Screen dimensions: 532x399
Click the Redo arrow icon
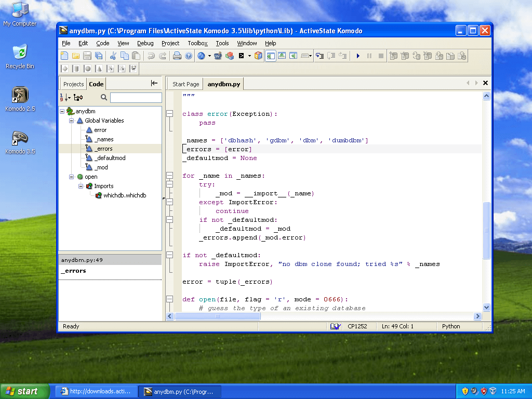[163, 56]
